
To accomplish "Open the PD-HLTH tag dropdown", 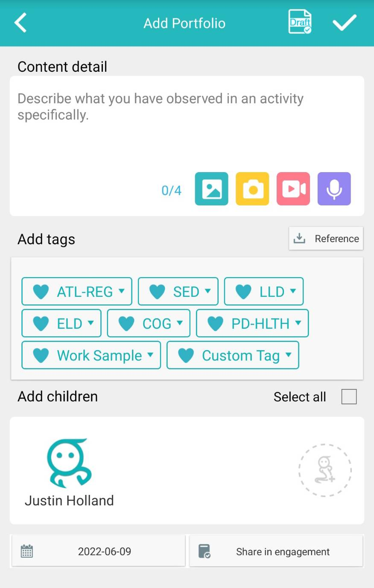I will (x=252, y=324).
